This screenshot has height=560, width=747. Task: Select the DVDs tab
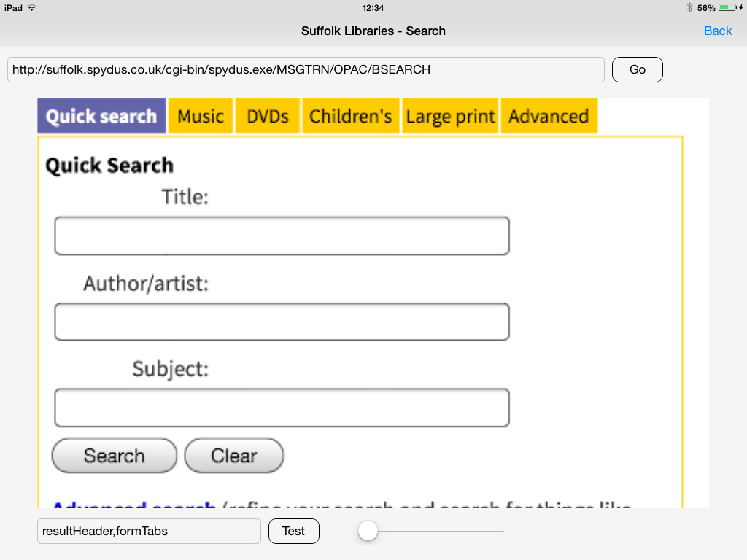click(x=268, y=117)
